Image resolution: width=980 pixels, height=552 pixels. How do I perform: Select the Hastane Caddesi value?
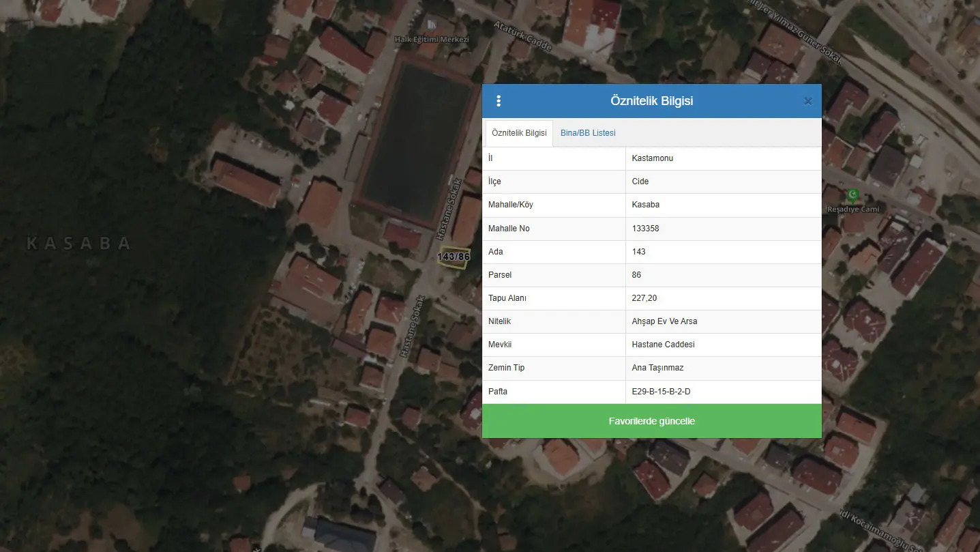(x=664, y=345)
